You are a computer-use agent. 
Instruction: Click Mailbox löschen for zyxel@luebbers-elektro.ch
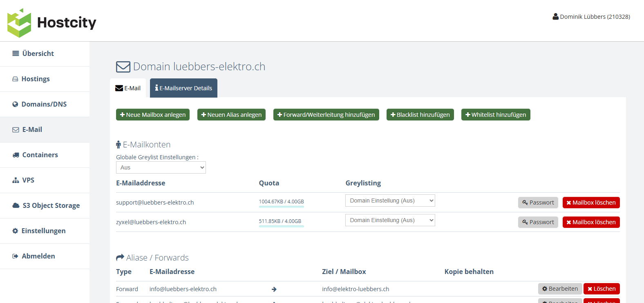coord(591,222)
